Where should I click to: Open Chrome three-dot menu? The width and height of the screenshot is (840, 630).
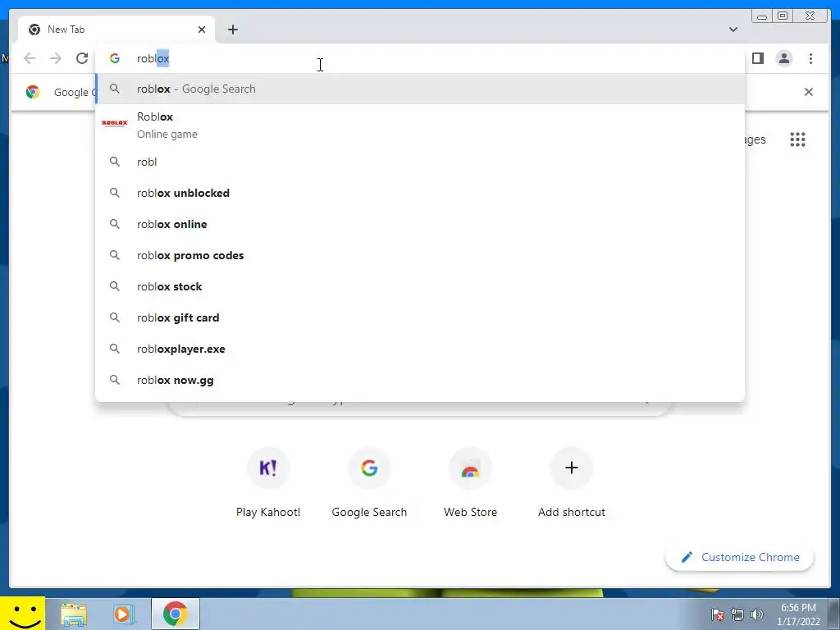tap(810, 58)
